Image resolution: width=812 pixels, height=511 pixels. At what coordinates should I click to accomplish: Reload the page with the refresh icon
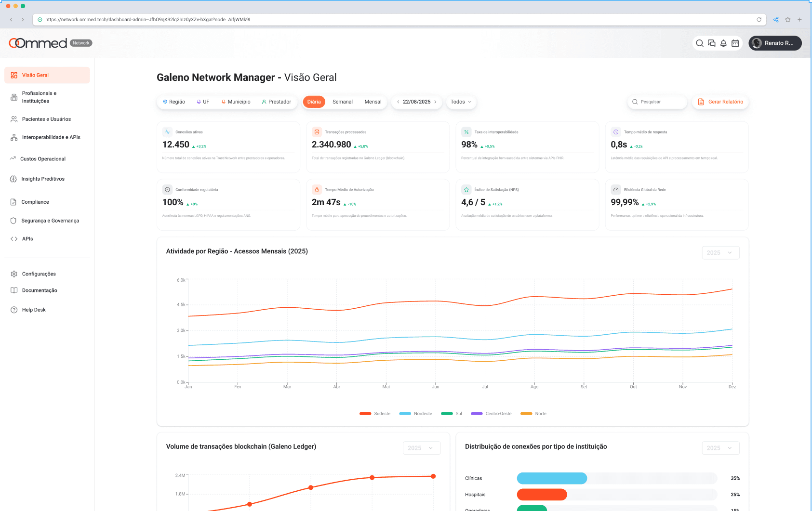pyautogui.click(x=759, y=20)
